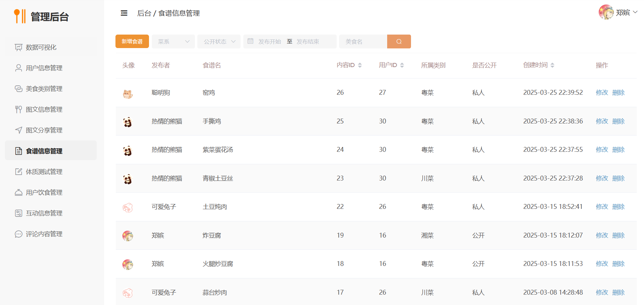
Task: Click timestamp 2025-03-08 14:28:48
Action: click(553, 293)
